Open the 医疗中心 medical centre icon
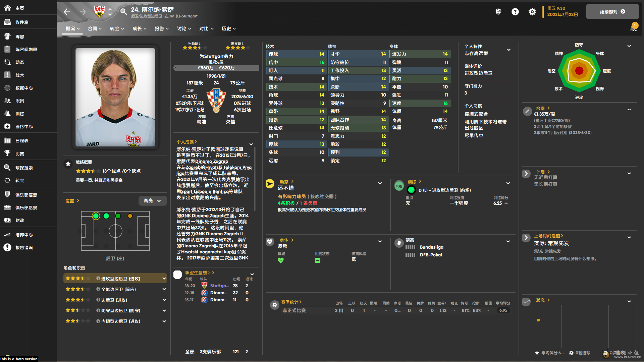644x362 pixels. point(7,126)
